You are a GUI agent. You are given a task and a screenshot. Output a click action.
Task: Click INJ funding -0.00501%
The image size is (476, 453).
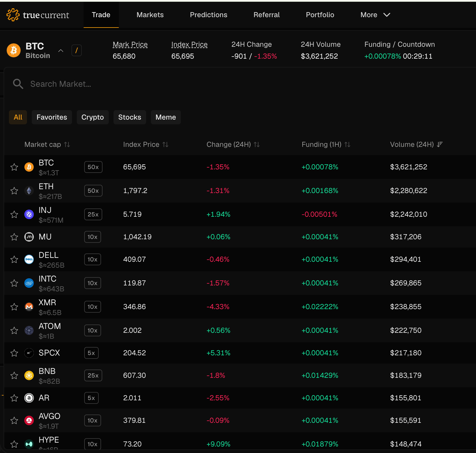(x=320, y=214)
